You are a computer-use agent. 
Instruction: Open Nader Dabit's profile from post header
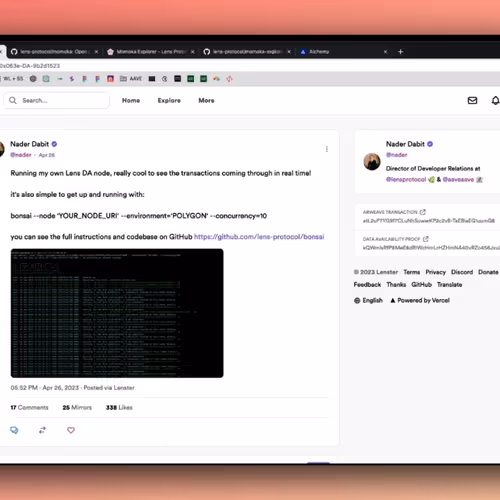pyautogui.click(x=30, y=144)
